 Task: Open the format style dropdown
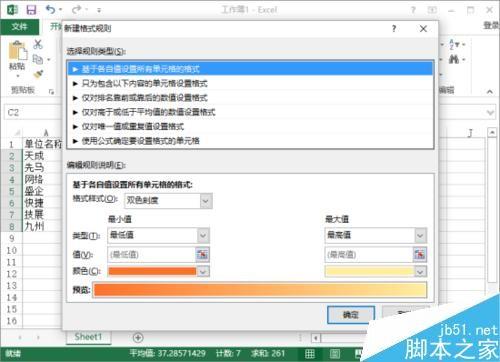(206, 201)
